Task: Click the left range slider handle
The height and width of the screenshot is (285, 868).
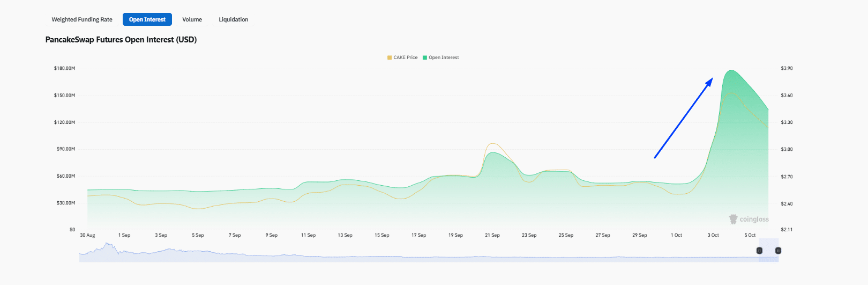Action: [x=759, y=251]
